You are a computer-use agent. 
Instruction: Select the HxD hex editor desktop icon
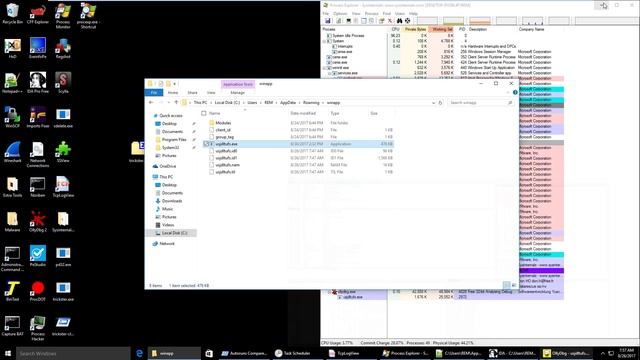tap(13, 48)
